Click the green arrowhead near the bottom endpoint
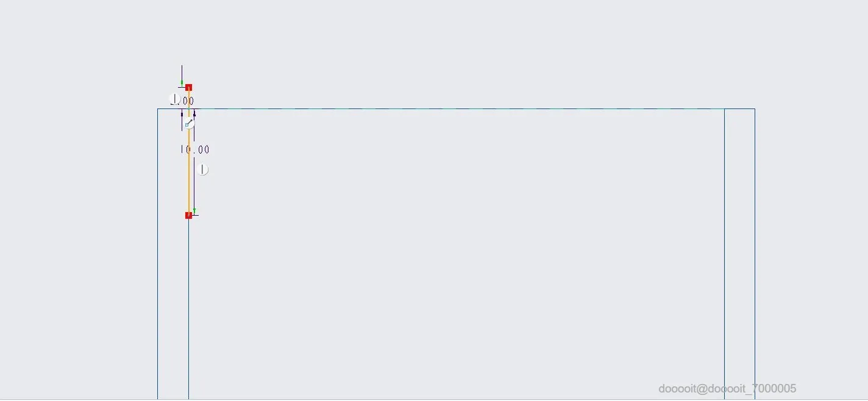This screenshot has width=868, height=401. pyautogui.click(x=194, y=211)
